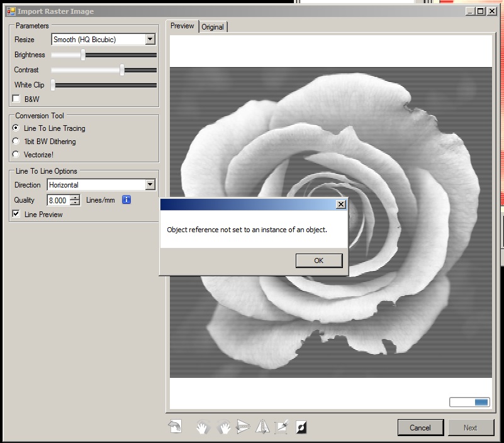Open the Resize dropdown list
504x443 pixels.
[150, 40]
